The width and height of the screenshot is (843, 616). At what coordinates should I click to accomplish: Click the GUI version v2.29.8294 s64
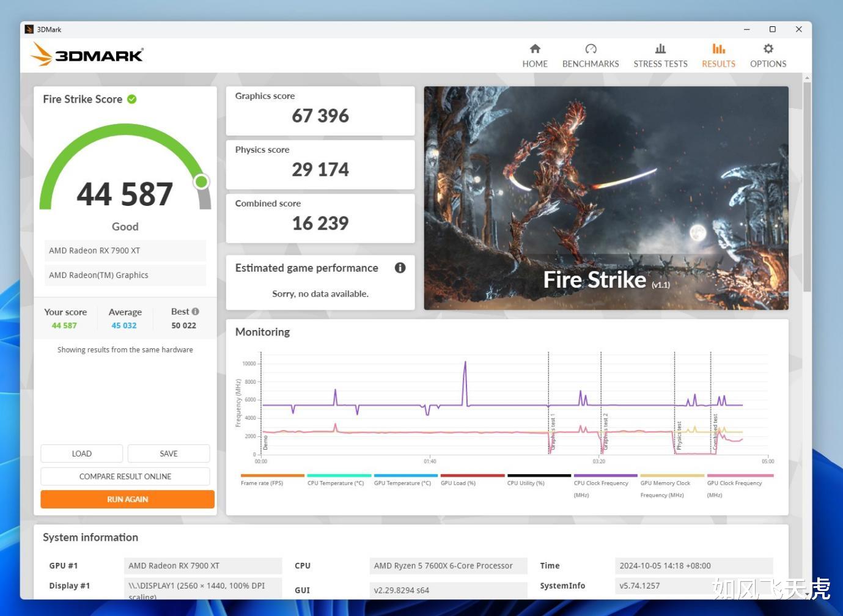(x=449, y=590)
